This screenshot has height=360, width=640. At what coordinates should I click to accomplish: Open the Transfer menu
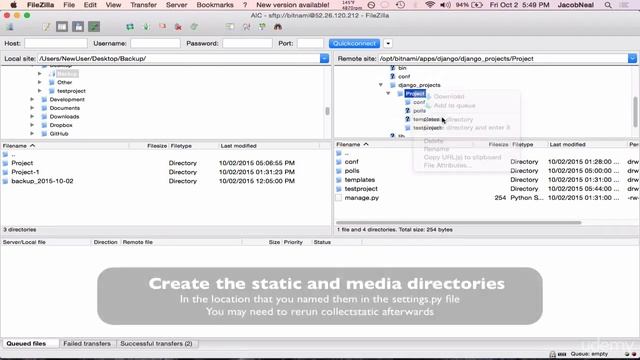coord(143,5)
